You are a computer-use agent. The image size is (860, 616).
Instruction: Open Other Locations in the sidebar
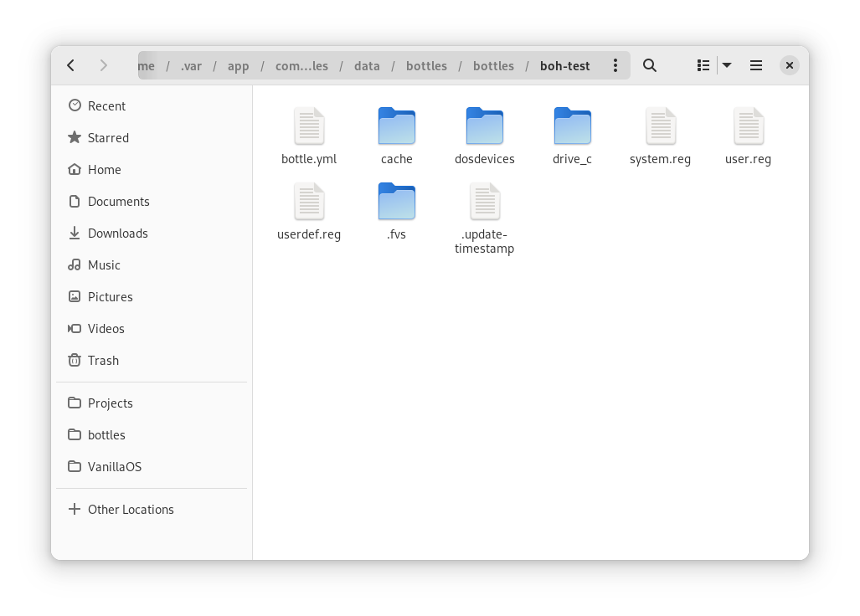pos(152,509)
